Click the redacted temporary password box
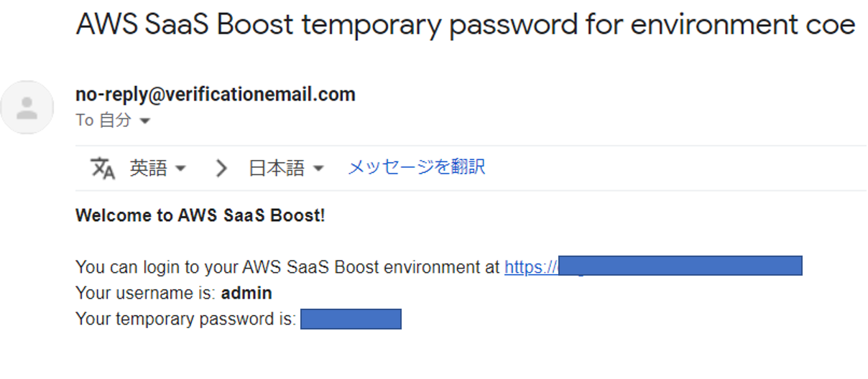 pos(351,319)
